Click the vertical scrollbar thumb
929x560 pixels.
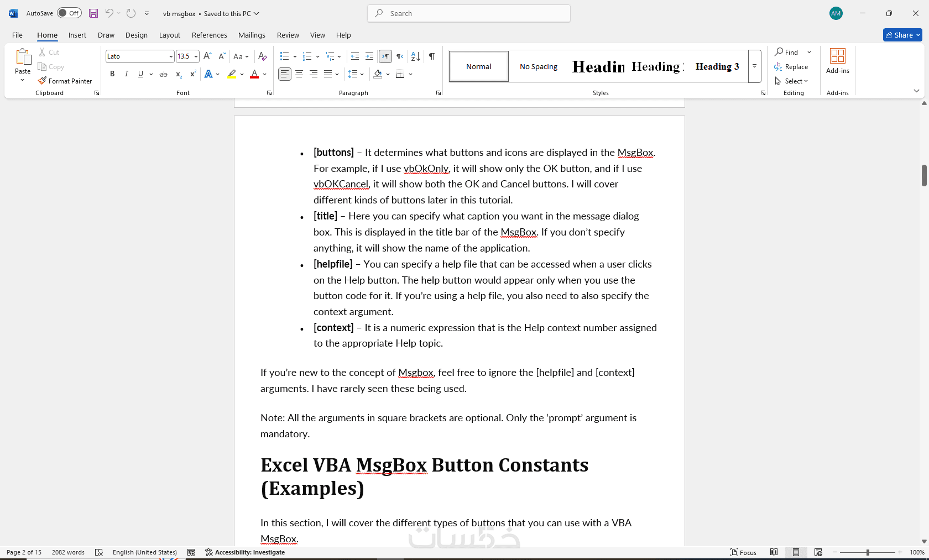point(924,176)
